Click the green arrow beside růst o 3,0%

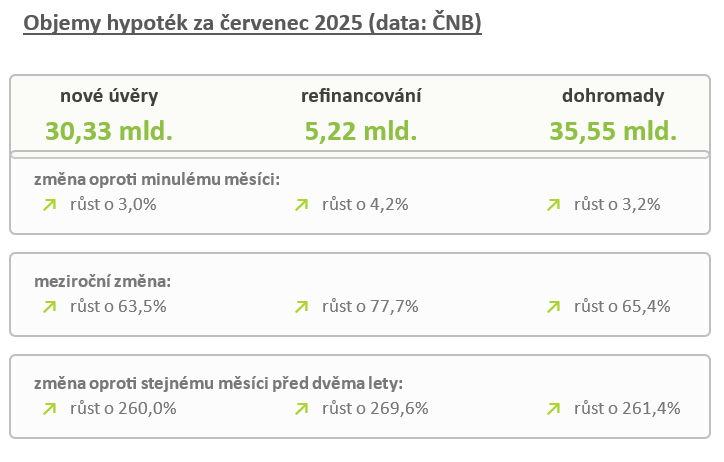coord(49,205)
